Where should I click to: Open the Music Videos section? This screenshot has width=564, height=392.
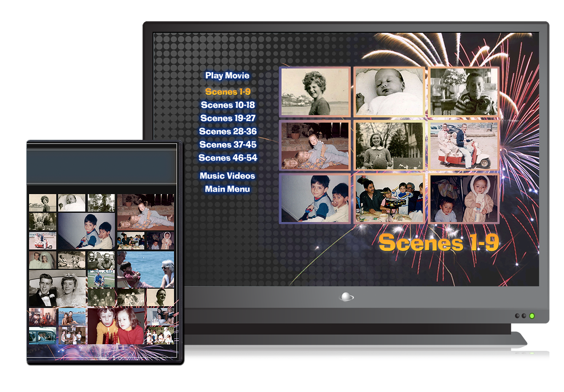coord(227,176)
